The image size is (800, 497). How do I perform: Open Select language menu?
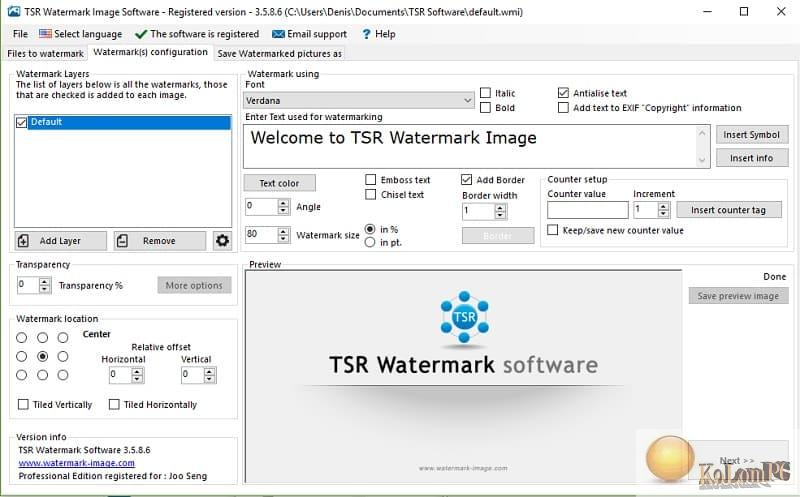[x=81, y=34]
